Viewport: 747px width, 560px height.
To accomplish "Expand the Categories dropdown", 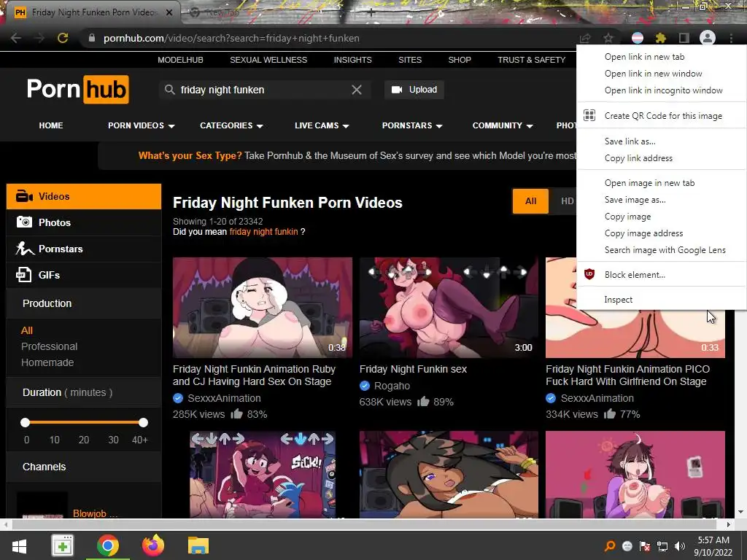I will pyautogui.click(x=231, y=125).
